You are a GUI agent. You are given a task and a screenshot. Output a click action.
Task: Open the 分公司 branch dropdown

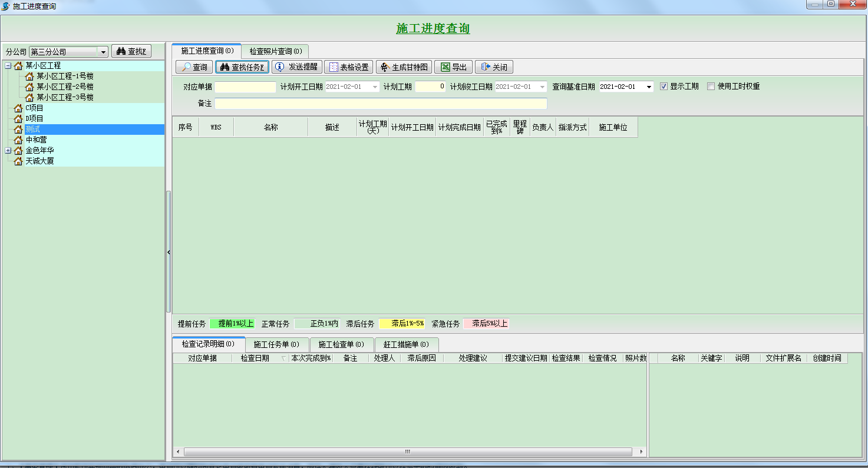104,52
